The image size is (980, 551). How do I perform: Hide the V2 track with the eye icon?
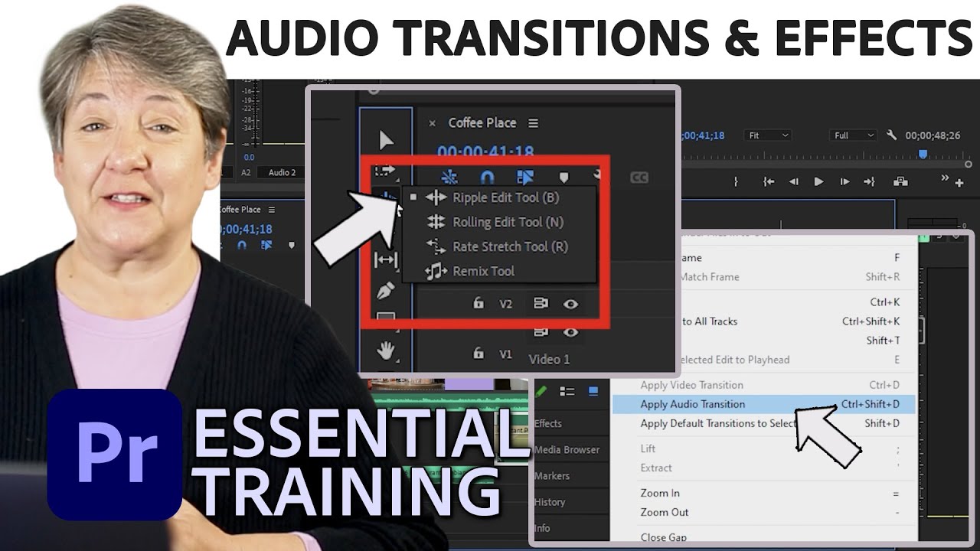click(570, 304)
